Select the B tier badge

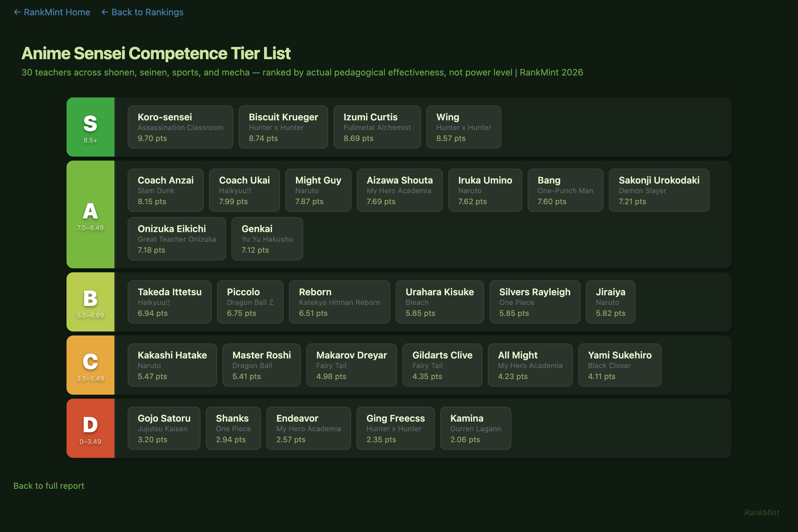pos(90,302)
